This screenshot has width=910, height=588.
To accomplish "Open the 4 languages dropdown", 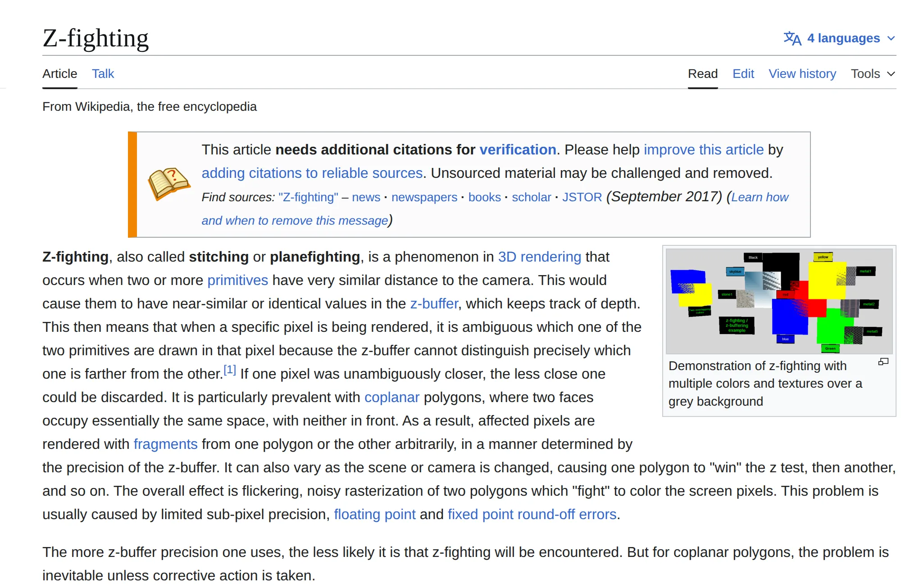I will click(843, 38).
